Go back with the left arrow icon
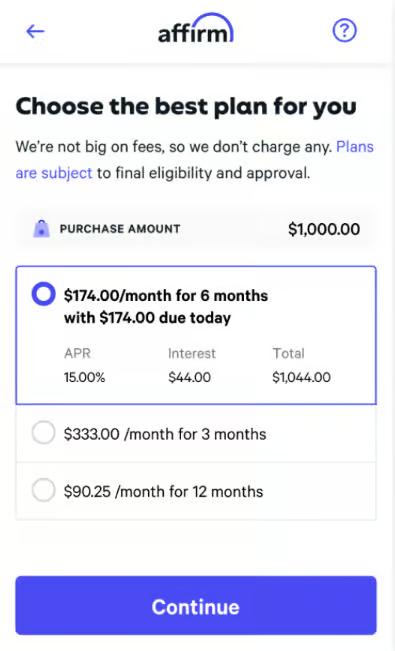395x651 pixels. 35,32
